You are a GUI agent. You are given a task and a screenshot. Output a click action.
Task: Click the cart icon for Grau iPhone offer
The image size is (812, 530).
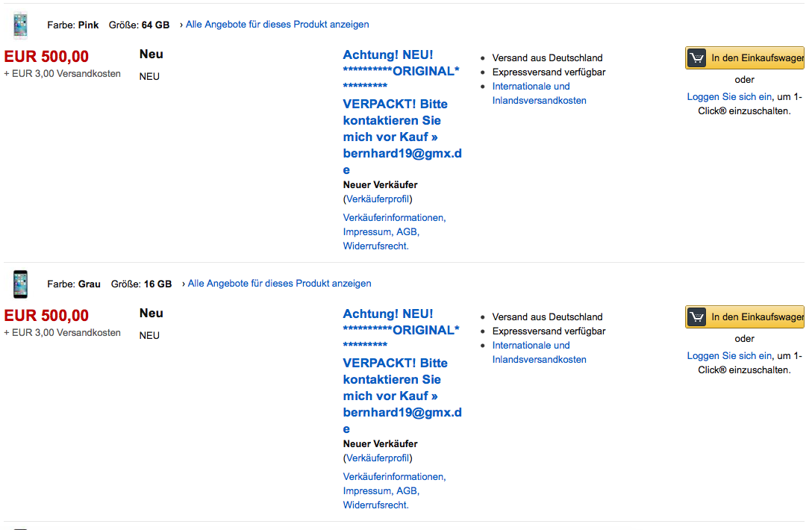(696, 317)
